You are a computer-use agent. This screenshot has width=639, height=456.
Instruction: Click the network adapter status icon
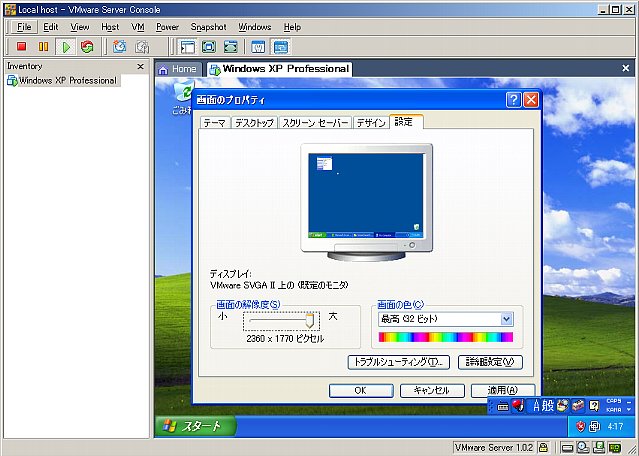pyautogui.click(x=615, y=448)
